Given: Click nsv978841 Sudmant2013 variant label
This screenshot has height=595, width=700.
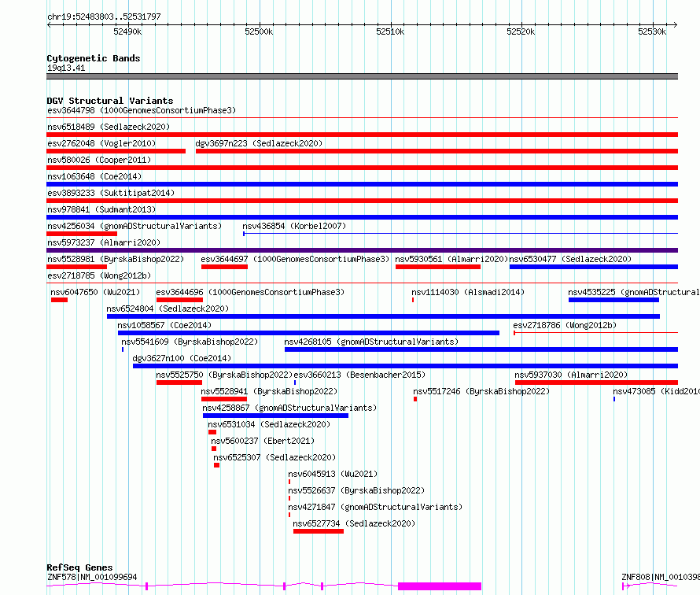Looking at the screenshot, I should pos(101,209).
